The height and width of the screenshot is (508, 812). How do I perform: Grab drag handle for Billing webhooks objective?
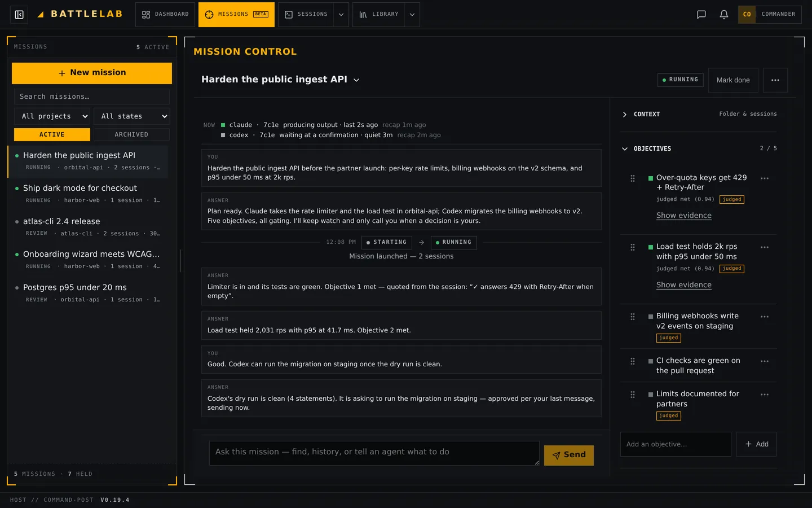[633, 317]
